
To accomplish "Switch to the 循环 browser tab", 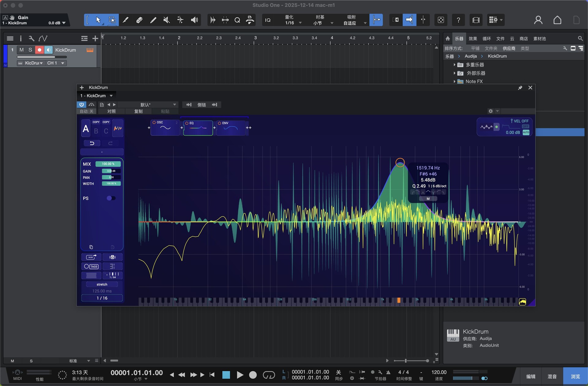I will pyautogui.click(x=486, y=39).
